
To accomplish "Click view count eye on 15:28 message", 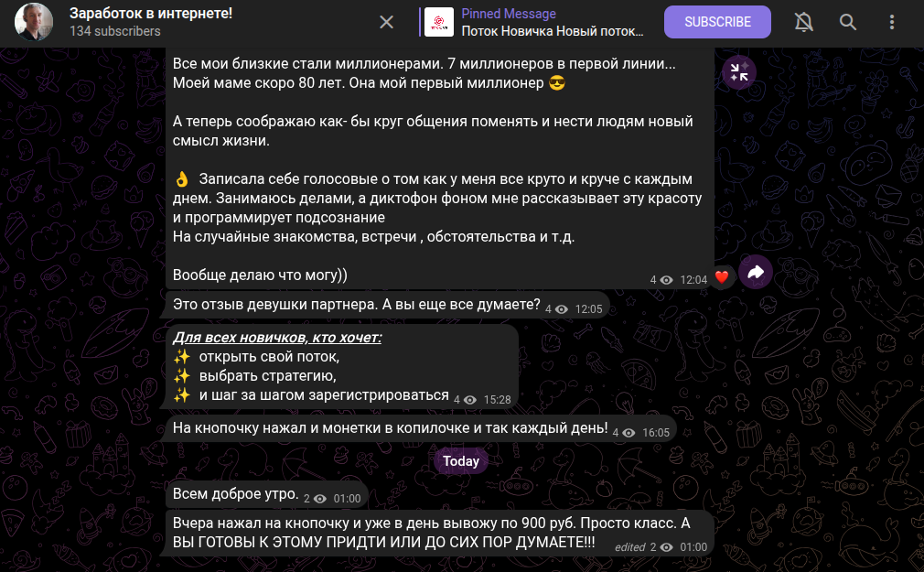I will [469, 400].
